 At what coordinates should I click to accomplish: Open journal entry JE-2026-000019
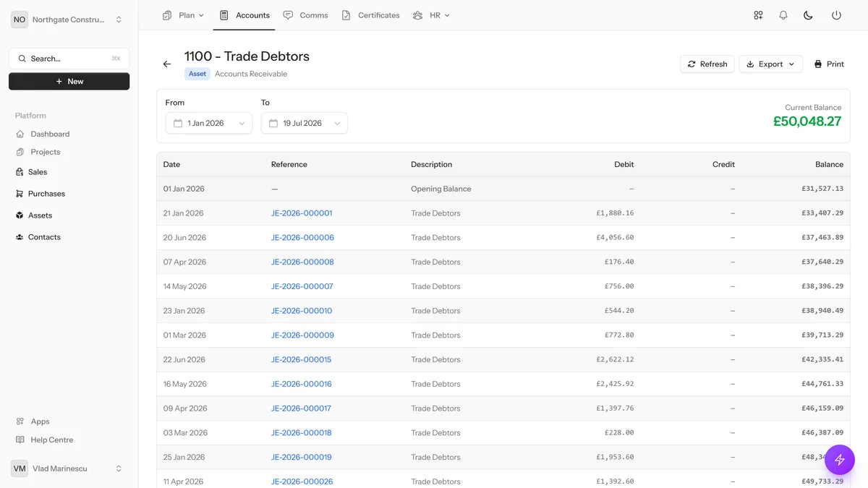click(302, 457)
